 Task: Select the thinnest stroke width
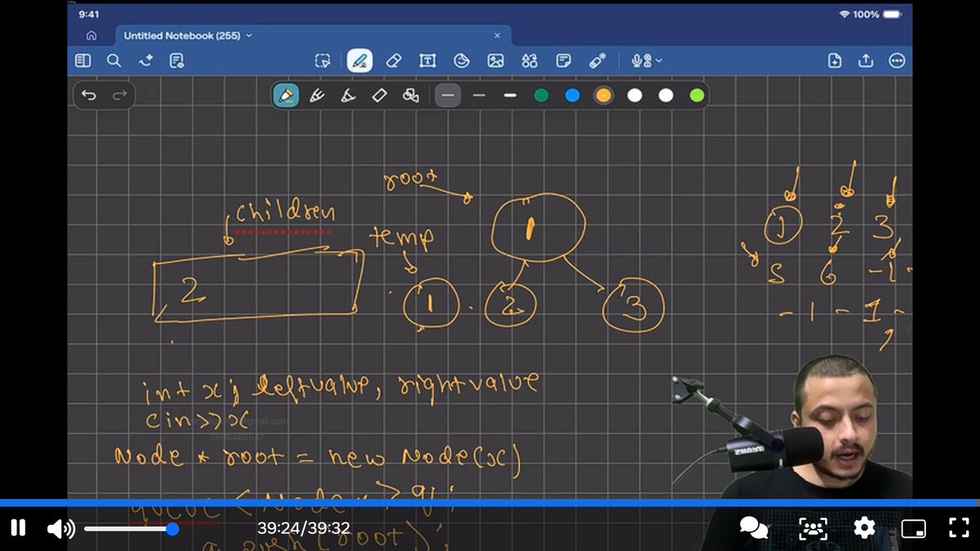coord(448,96)
